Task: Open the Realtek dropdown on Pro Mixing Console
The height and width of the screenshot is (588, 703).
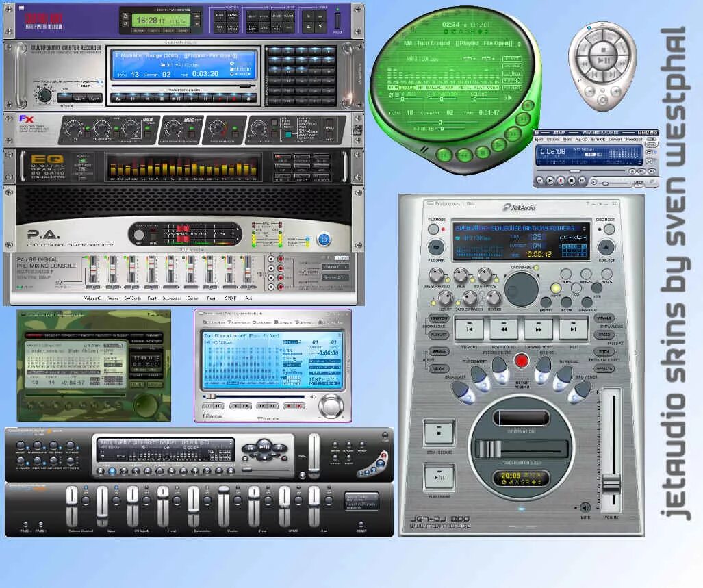Action: click(x=335, y=277)
